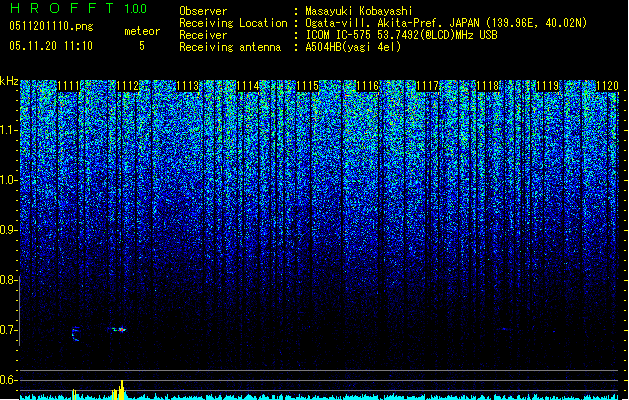Click the tallest yellow peak in the power graph
The image size is (629, 400).
[x=122, y=390]
